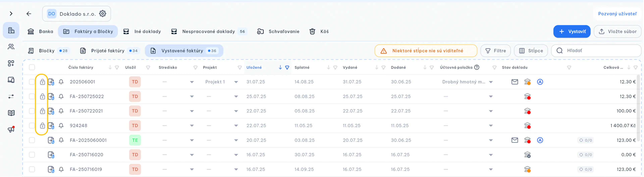This screenshot has height=177, width=644.
Task: Filter the Stav dokladu column
Action: [x=569, y=68]
